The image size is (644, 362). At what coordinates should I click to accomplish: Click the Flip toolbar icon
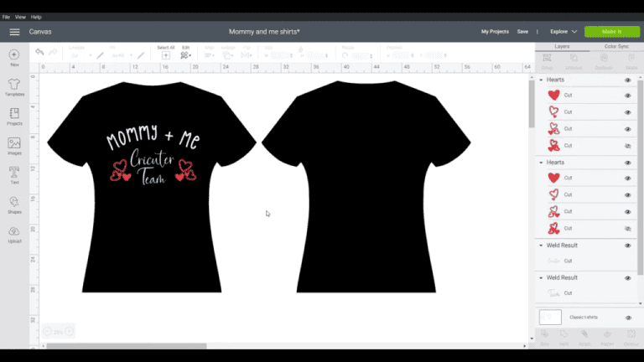click(x=246, y=55)
